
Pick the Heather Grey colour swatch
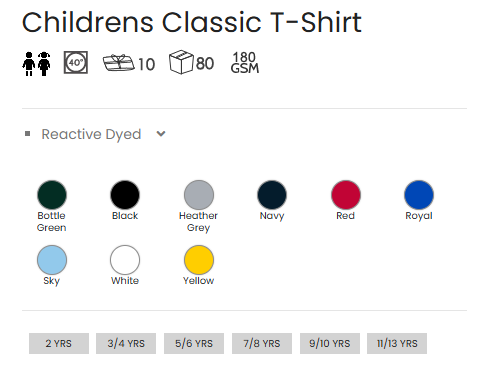point(199,195)
